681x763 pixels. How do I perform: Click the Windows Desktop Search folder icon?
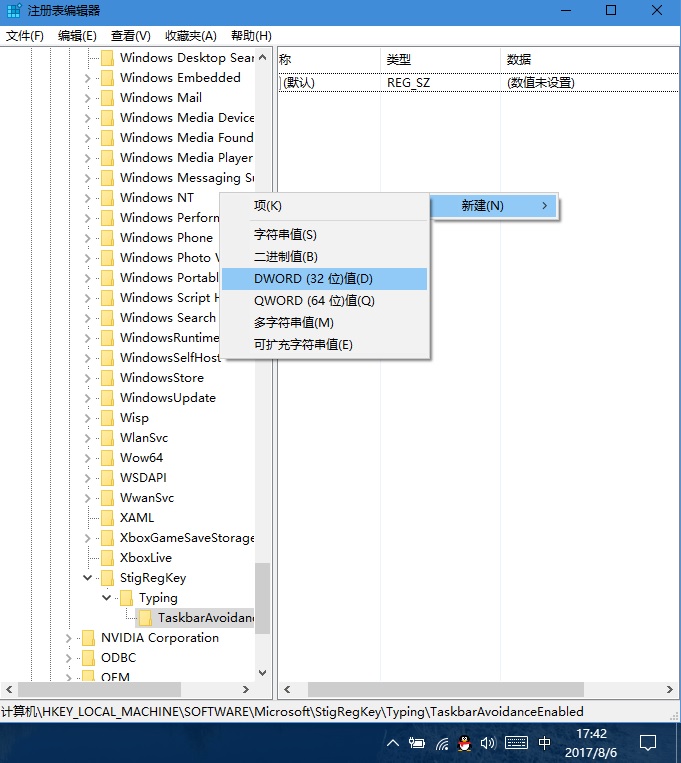[x=107, y=58]
